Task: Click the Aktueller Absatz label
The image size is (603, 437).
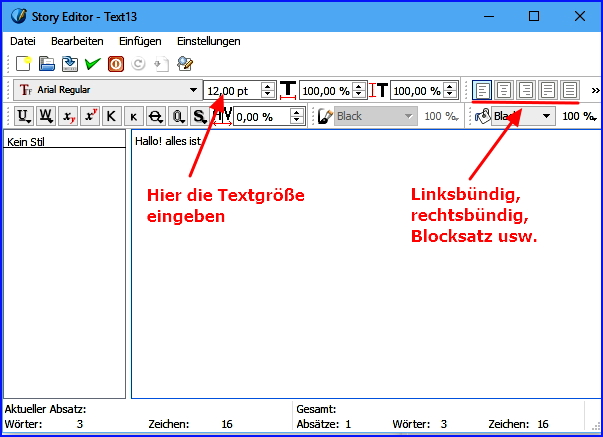Action: tap(45, 409)
